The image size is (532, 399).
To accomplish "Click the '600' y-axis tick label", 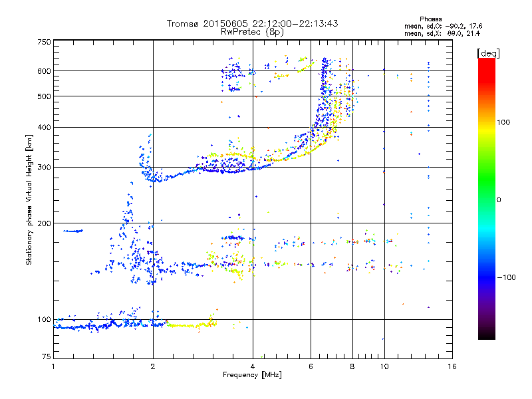I will point(44,71).
